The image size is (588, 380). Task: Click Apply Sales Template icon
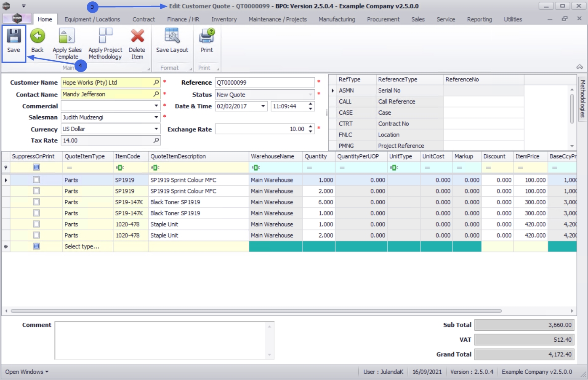pyautogui.click(x=67, y=37)
